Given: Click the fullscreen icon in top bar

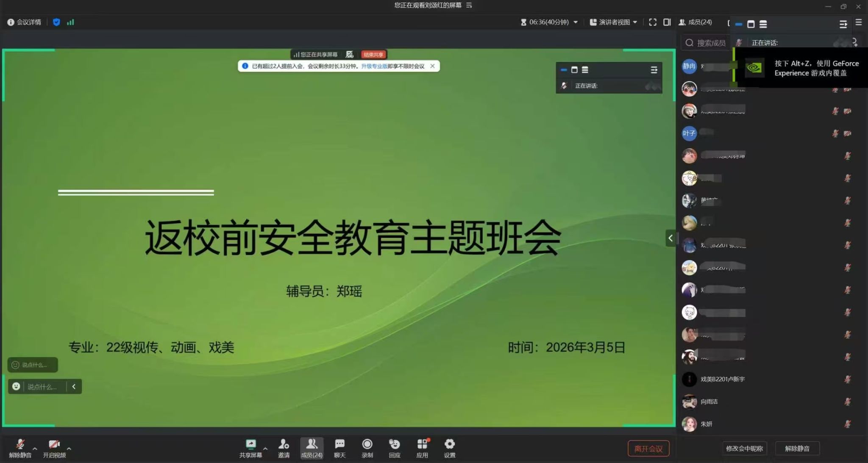Looking at the screenshot, I should [653, 22].
